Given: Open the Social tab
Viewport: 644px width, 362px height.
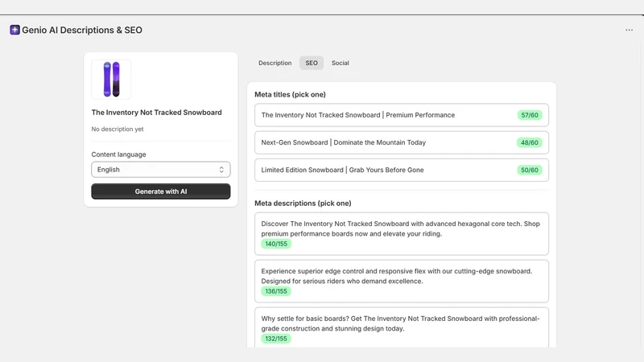Looking at the screenshot, I should click(340, 63).
